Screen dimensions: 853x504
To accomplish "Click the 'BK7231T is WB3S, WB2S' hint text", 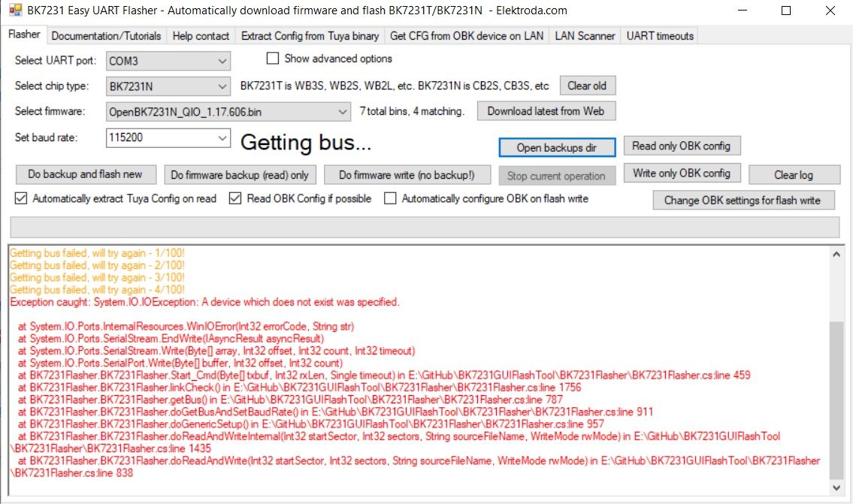I will (395, 86).
